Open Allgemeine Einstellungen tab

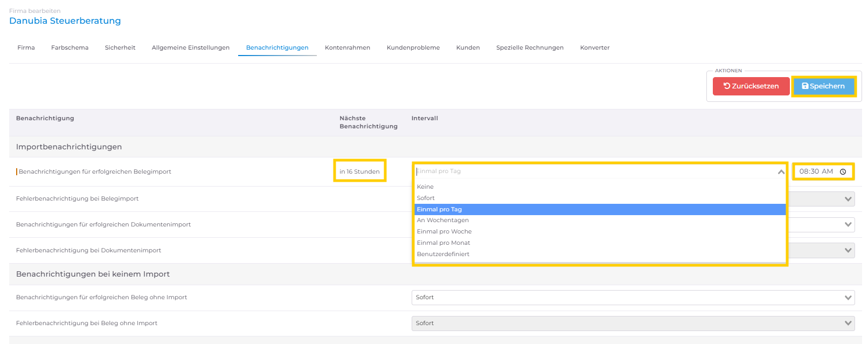point(191,47)
